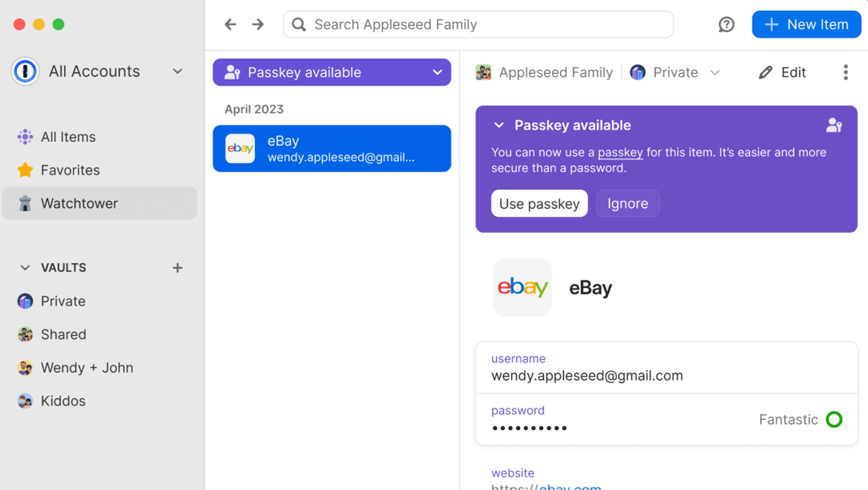Add a new vault with plus icon
Image resolution: width=868 pixels, height=490 pixels.
[x=177, y=268]
